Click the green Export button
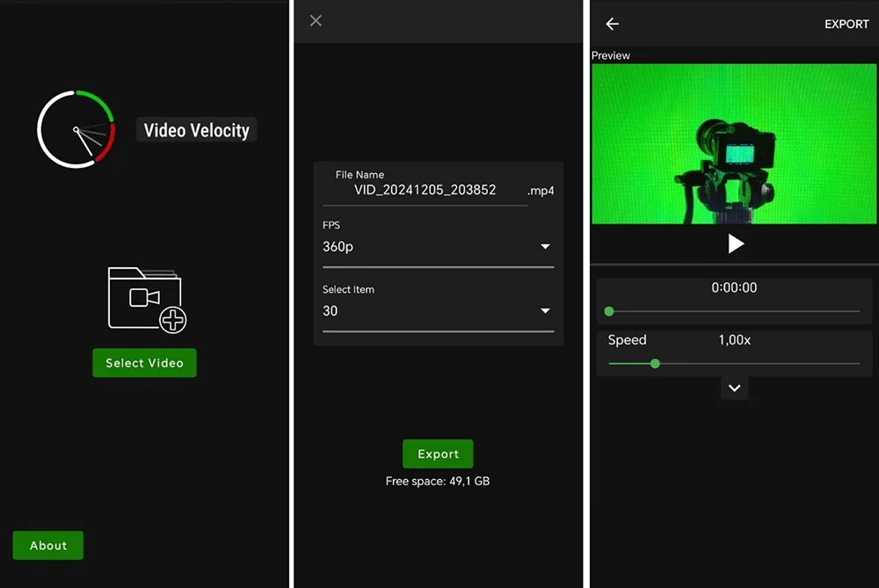879x588 pixels. coord(438,454)
